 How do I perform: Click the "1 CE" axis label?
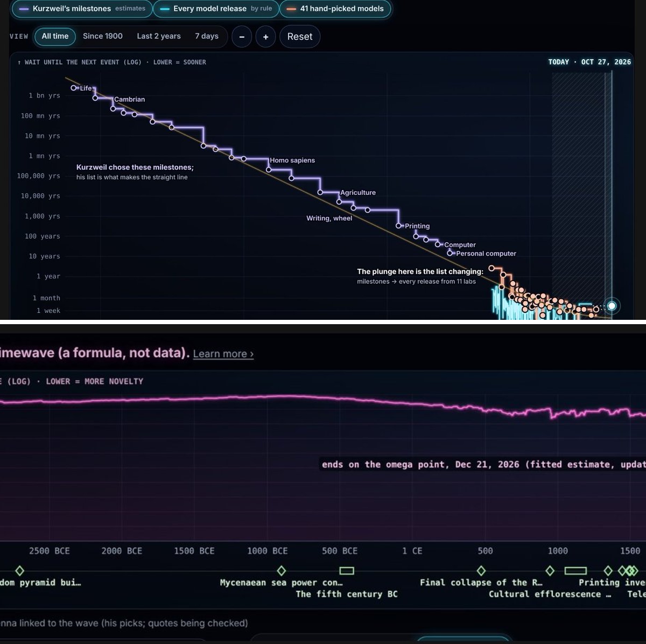pyautogui.click(x=412, y=551)
